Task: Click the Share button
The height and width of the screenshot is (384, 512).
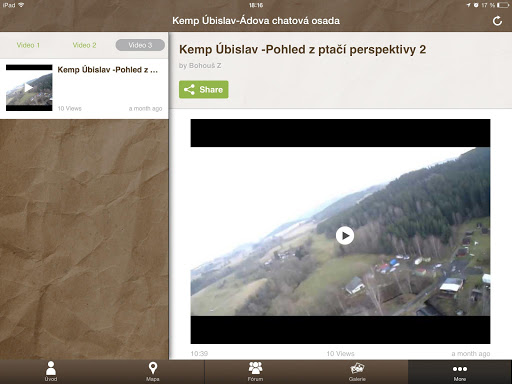Action: pos(204,89)
